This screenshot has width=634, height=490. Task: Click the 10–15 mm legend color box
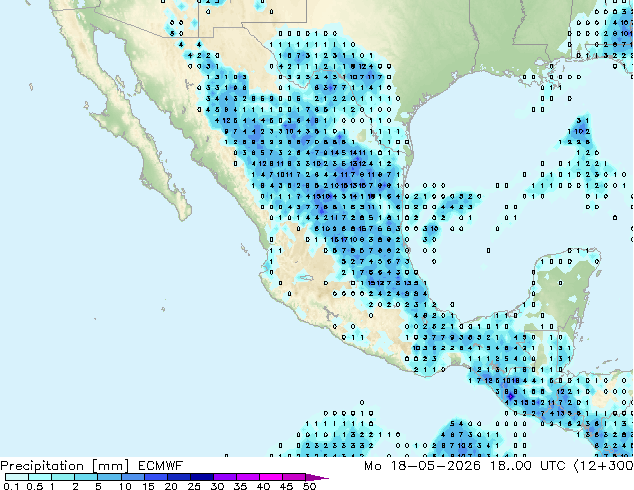pyautogui.click(x=133, y=477)
